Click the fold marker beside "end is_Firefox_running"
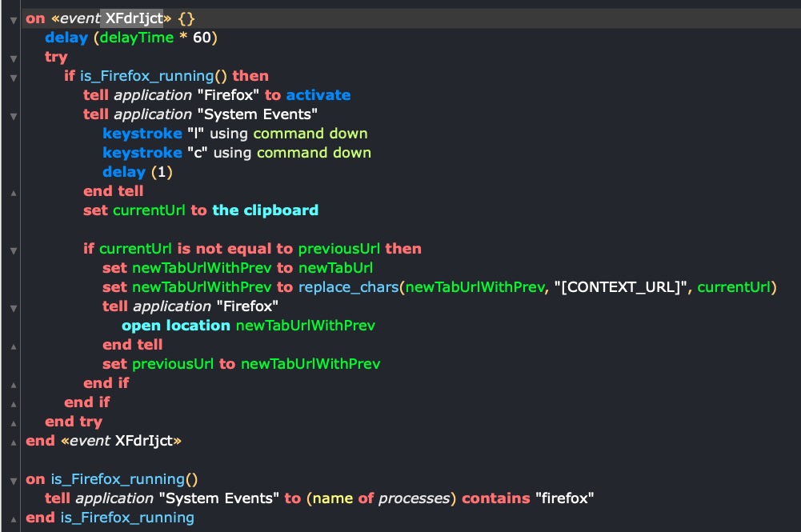 [x=14, y=518]
